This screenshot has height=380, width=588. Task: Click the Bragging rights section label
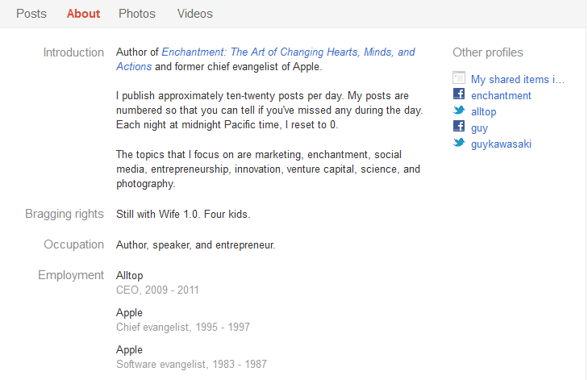pyautogui.click(x=65, y=214)
